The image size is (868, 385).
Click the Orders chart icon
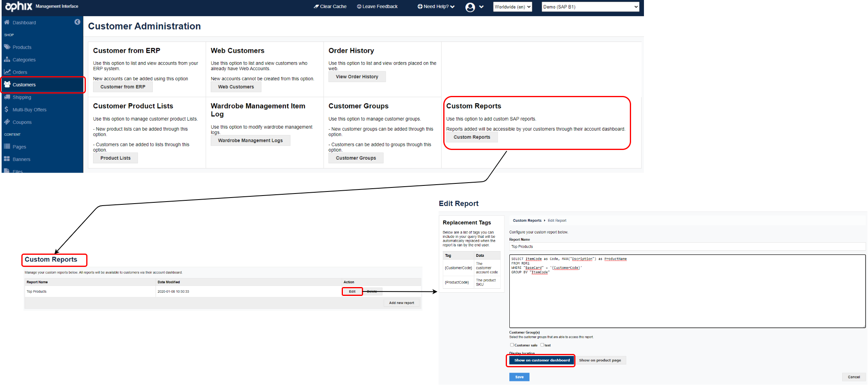[7, 72]
